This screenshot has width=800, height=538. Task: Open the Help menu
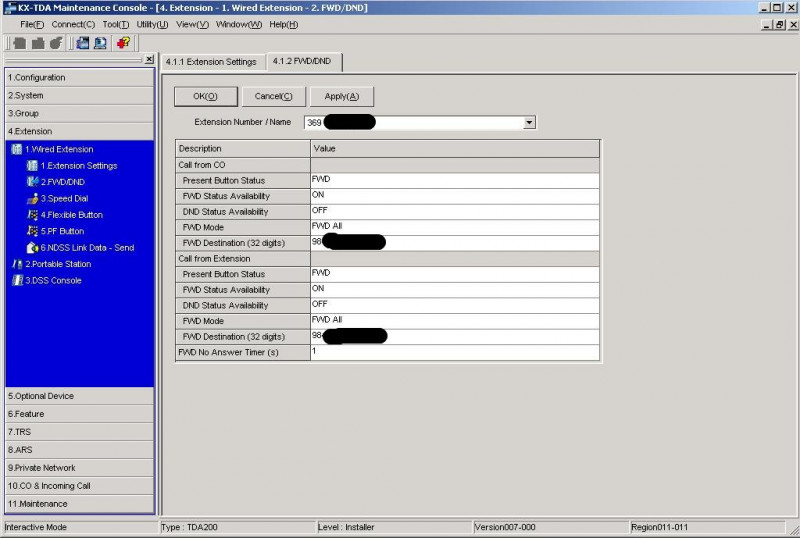pyautogui.click(x=284, y=25)
